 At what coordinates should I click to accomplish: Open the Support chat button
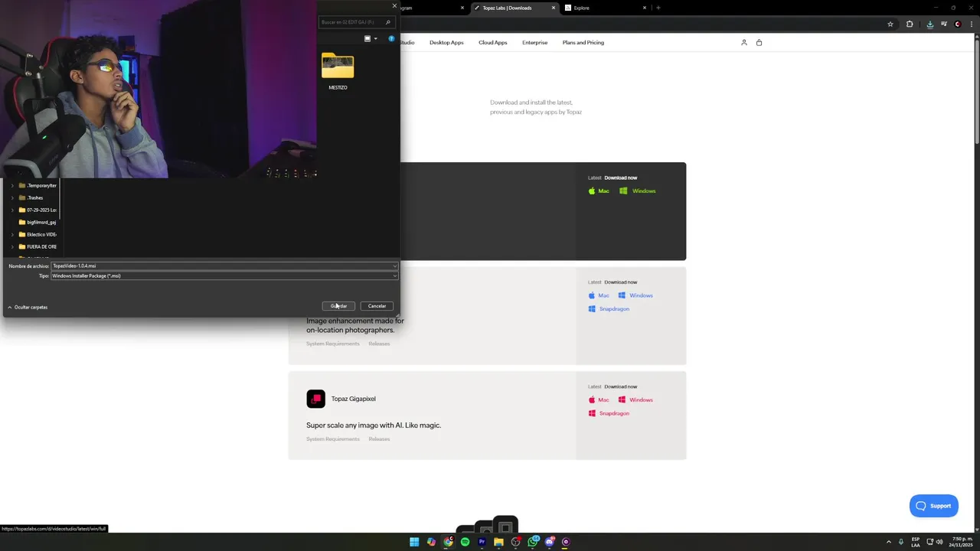[933, 506]
